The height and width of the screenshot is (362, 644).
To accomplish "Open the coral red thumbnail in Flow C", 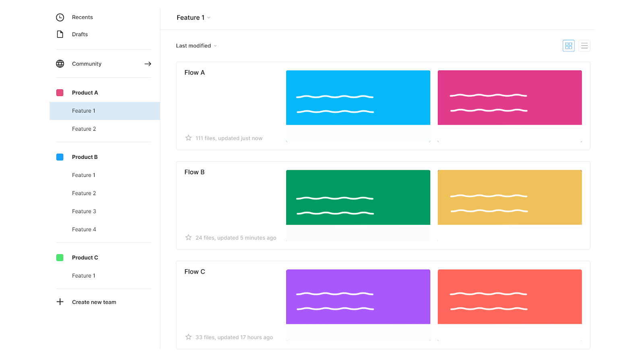I will coord(510,297).
